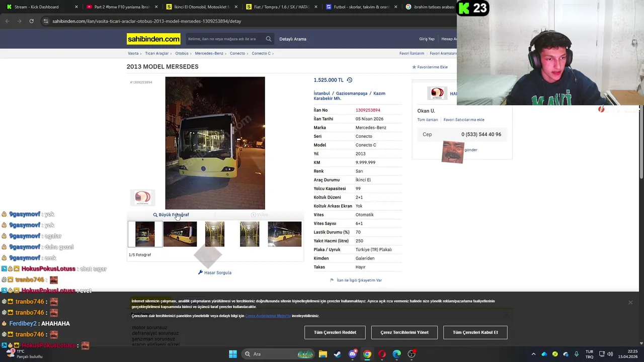Click Giriş Yap link

[x=427, y=39]
